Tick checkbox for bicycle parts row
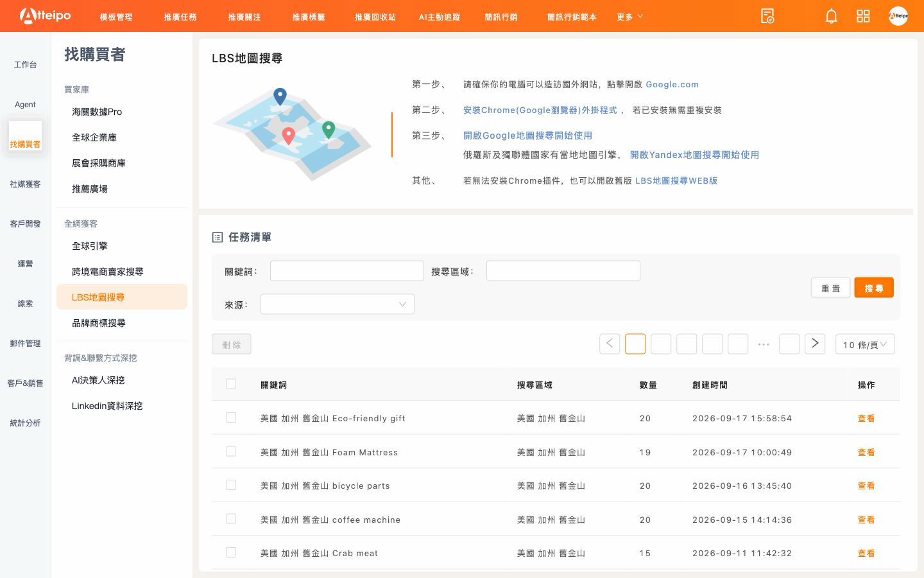 tap(231, 485)
